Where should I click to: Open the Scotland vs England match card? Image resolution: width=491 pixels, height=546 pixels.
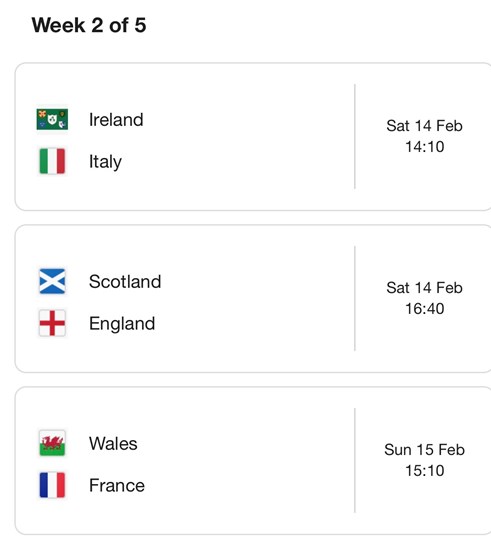[253, 299]
